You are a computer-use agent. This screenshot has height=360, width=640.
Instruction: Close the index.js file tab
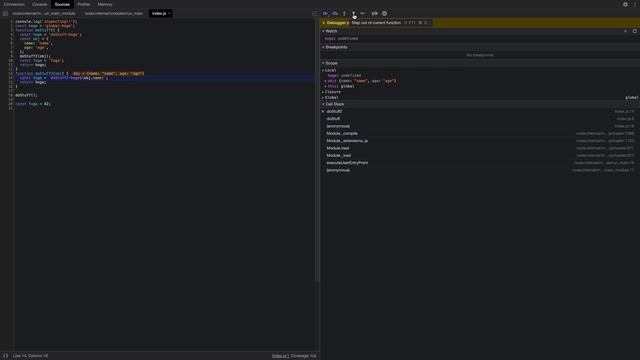pos(169,13)
